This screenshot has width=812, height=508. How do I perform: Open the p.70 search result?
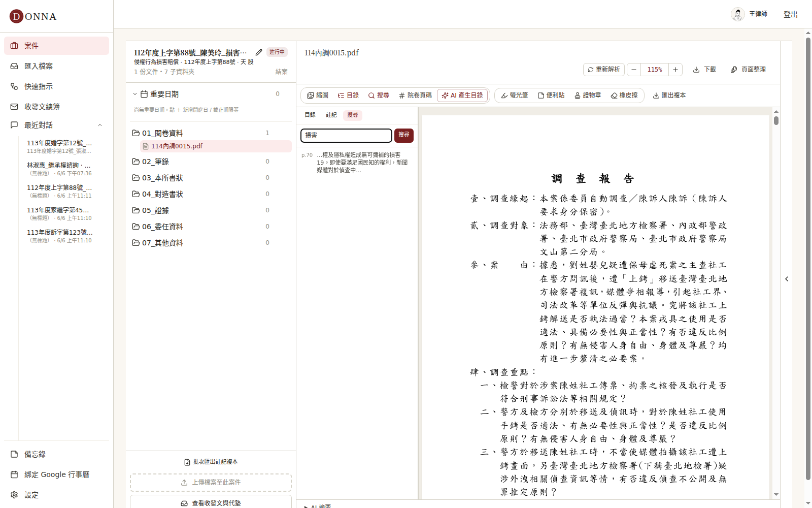357,163
